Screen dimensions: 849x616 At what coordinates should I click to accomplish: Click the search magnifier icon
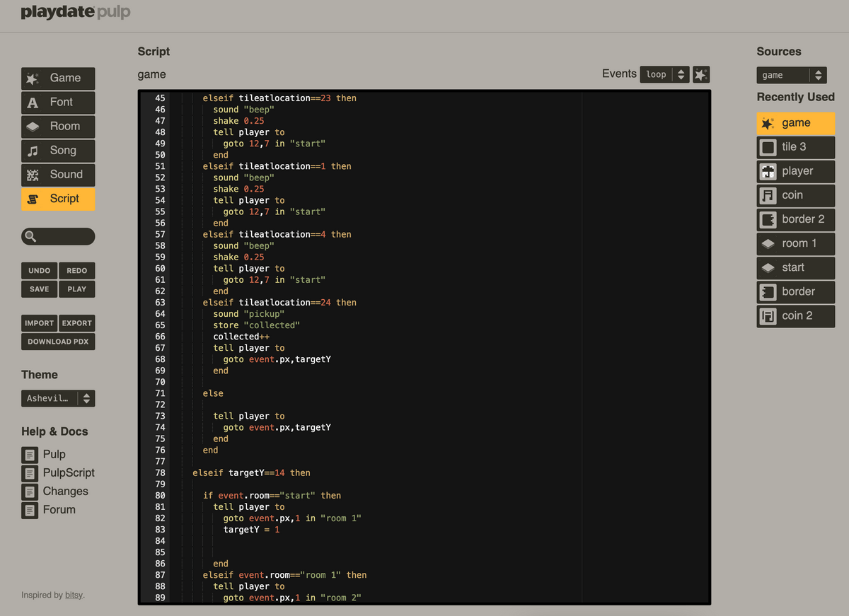[30, 237]
